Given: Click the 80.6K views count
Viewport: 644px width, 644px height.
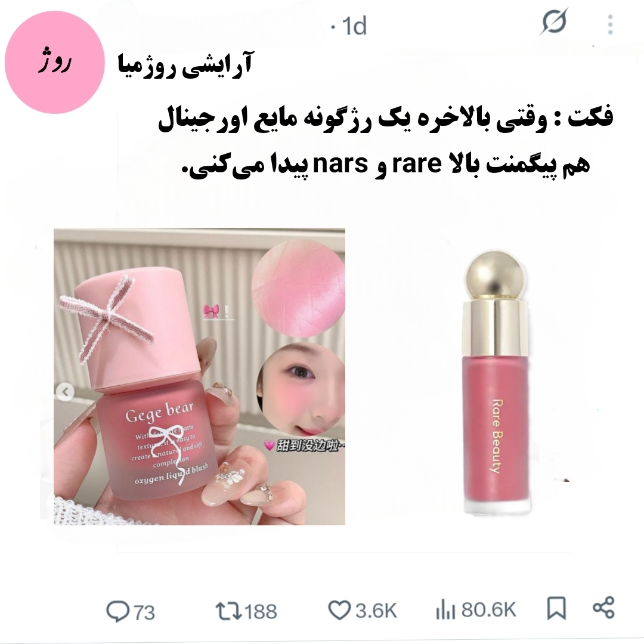Looking at the screenshot, I should 488,610.
